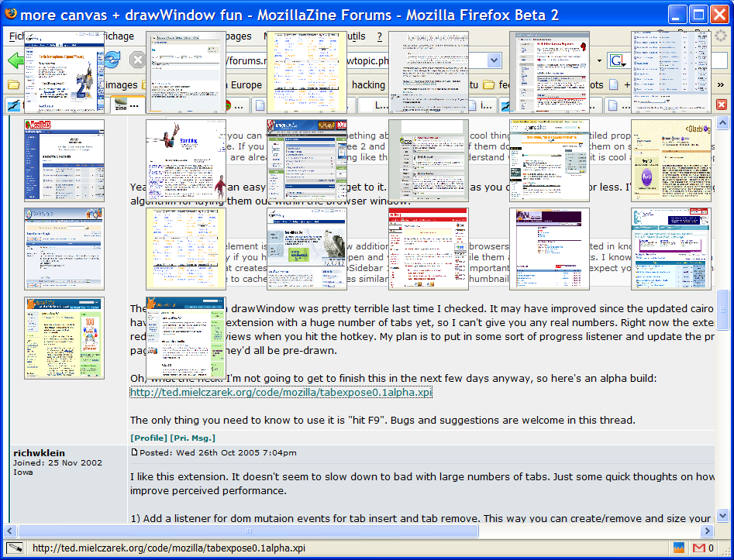Open the help menu marked ?
This screenshot has height=560, width=734.
(x=379, y=36)
